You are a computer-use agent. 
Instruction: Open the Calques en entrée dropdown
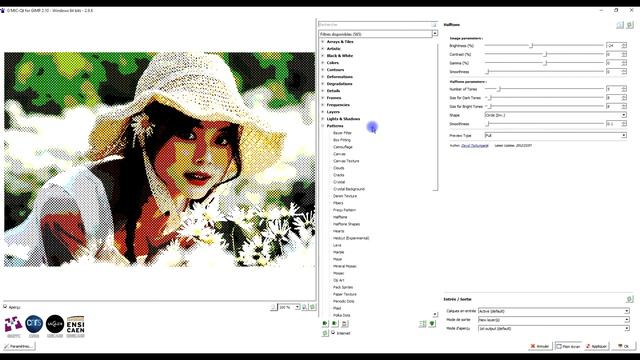(x=553, y=311)
